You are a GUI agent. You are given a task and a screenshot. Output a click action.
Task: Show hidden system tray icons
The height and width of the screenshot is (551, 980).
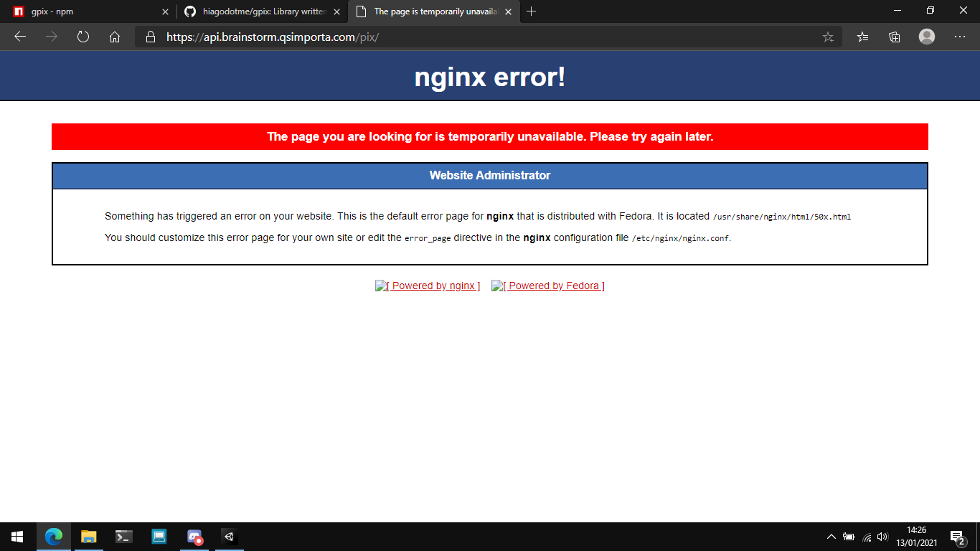(x=831, y=537)
